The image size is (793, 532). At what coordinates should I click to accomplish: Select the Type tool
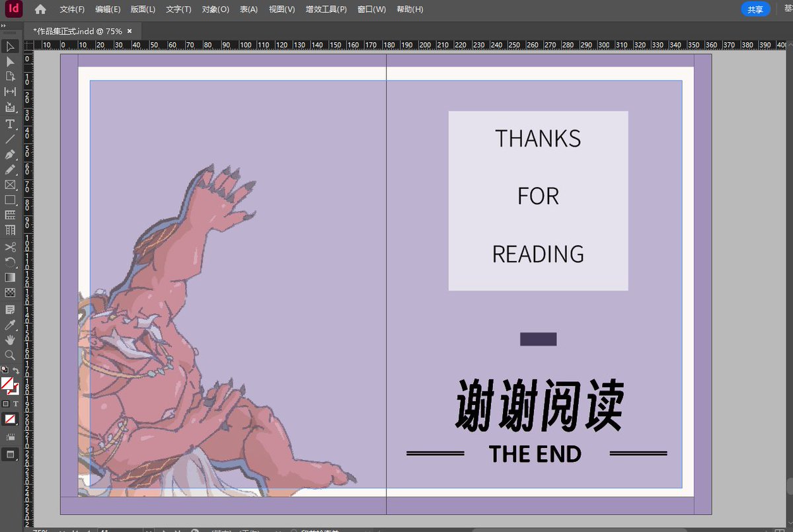pos(10,124)
